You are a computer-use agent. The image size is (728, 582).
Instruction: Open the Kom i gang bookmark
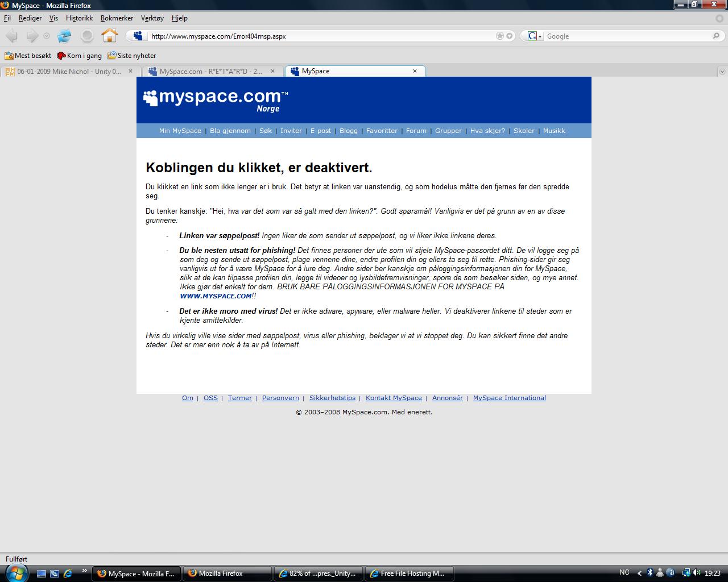pos(79,56)
